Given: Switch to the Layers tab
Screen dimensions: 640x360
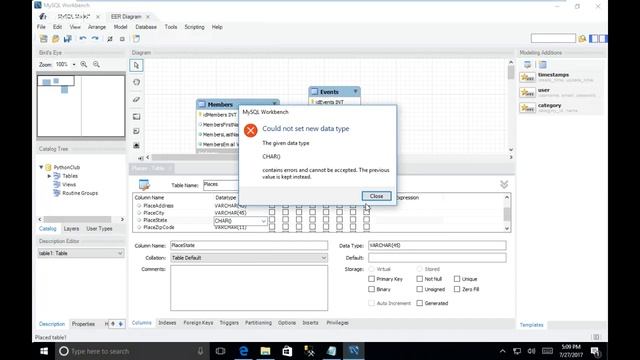Looking at the screenshot, I should [71, 229].
